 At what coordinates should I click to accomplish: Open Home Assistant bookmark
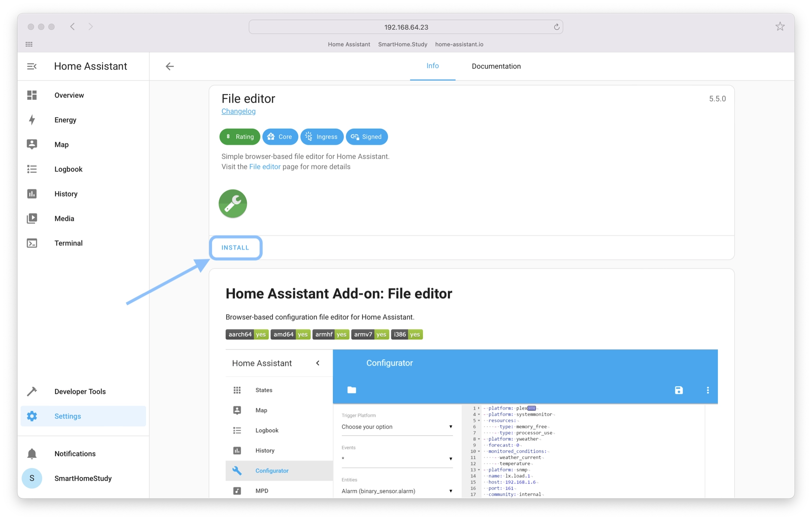[349, 44]
